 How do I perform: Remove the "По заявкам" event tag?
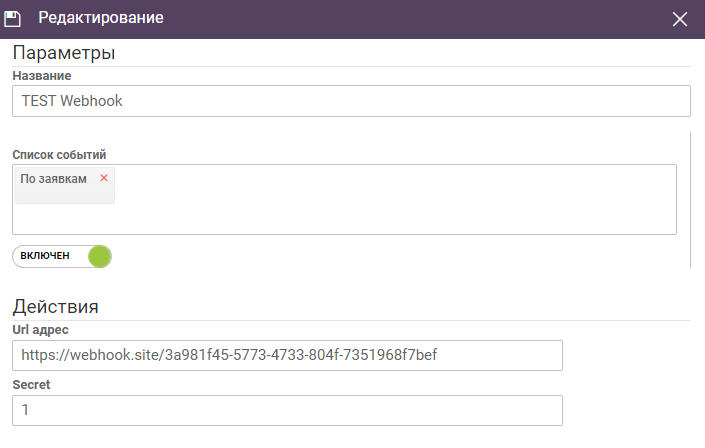pyautogui.click(x=104, y=178)
